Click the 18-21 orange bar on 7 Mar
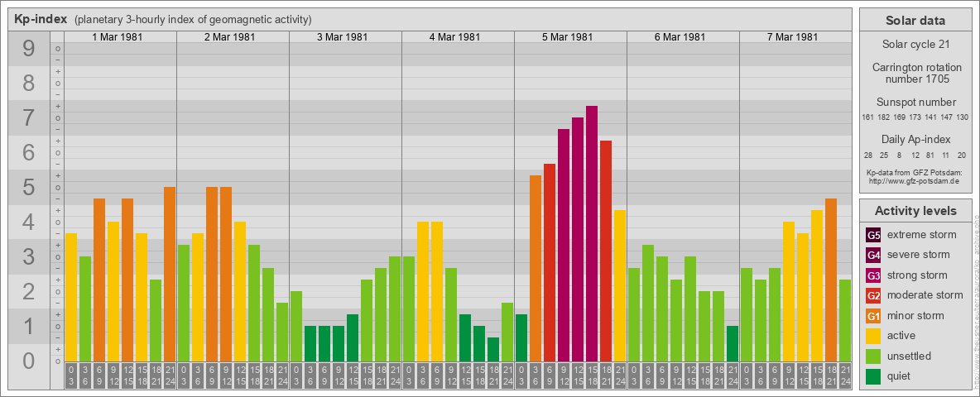 pyautogui.click(x=831, y=280)
